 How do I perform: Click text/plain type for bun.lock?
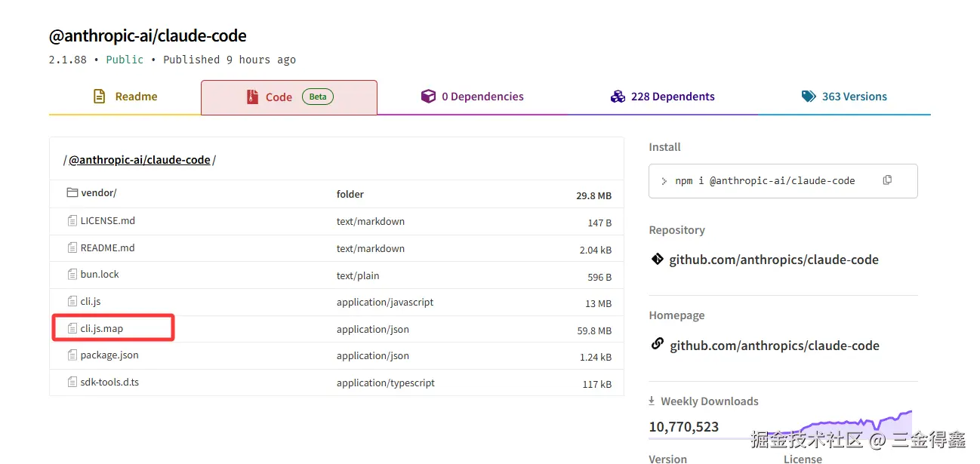click(358, 275)
